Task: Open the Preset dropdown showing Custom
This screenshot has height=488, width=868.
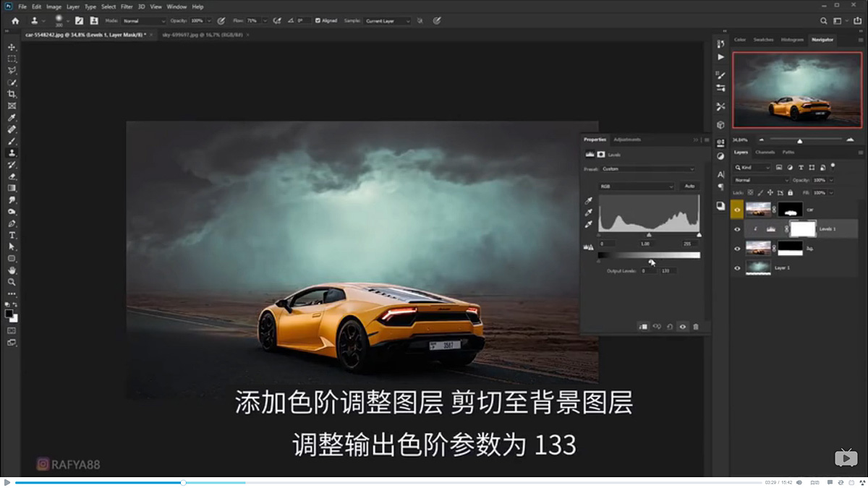Action: click(647, 168)
